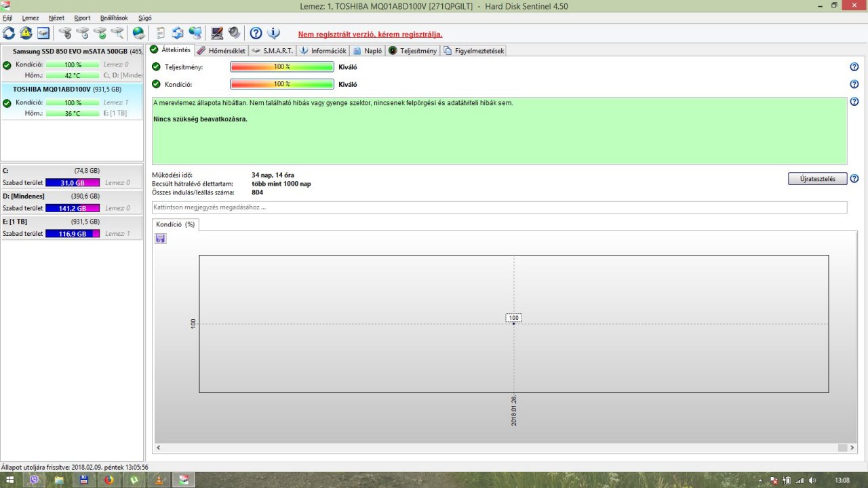Click the chart horizontal scrollbar left arrow
This screenshot has height=488, width=868.
tap(159, 448)
